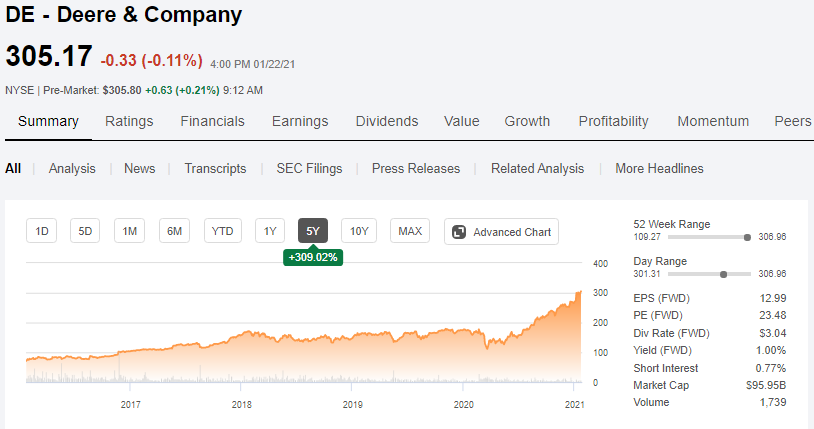This screenshot has height=429, width=814.
Task: Filter headlines by Analysis
Action: point(72,168)
